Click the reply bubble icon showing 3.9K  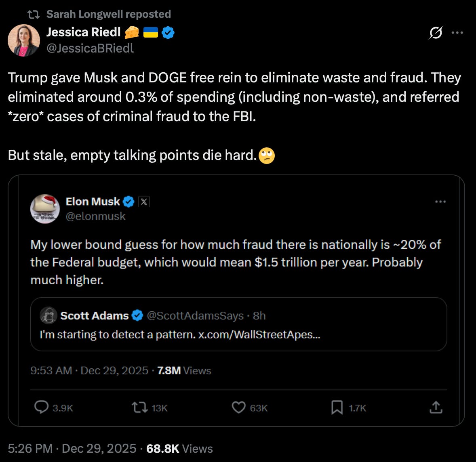coord(42,407)
